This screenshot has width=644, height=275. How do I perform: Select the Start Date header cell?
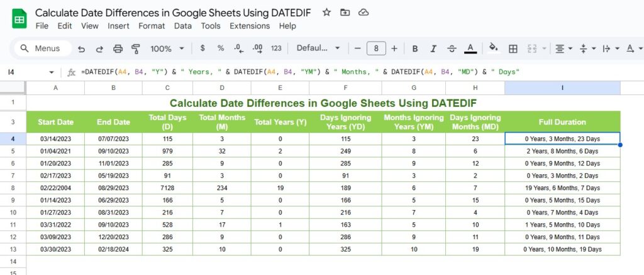click(x=55, y=121)
